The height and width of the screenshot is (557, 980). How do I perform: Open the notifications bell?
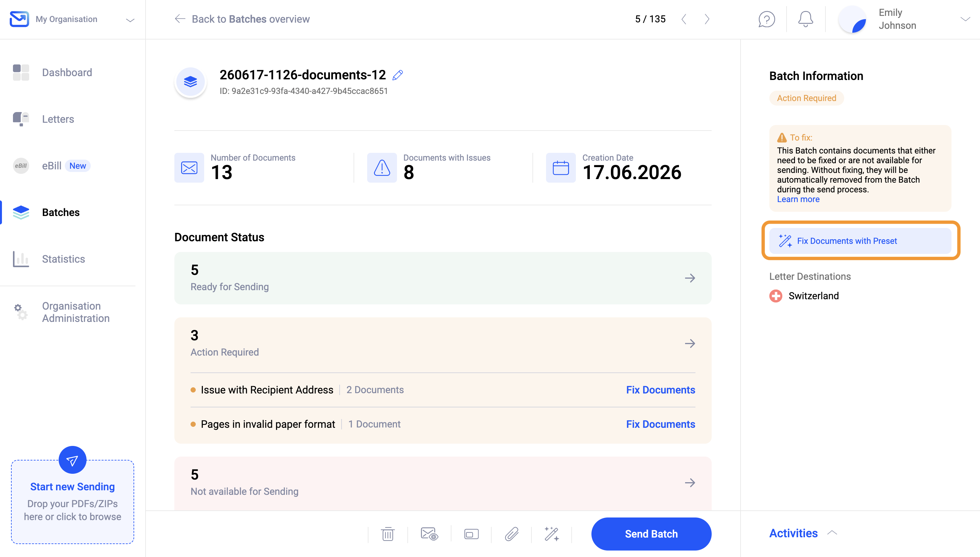(x=805, y=19)
